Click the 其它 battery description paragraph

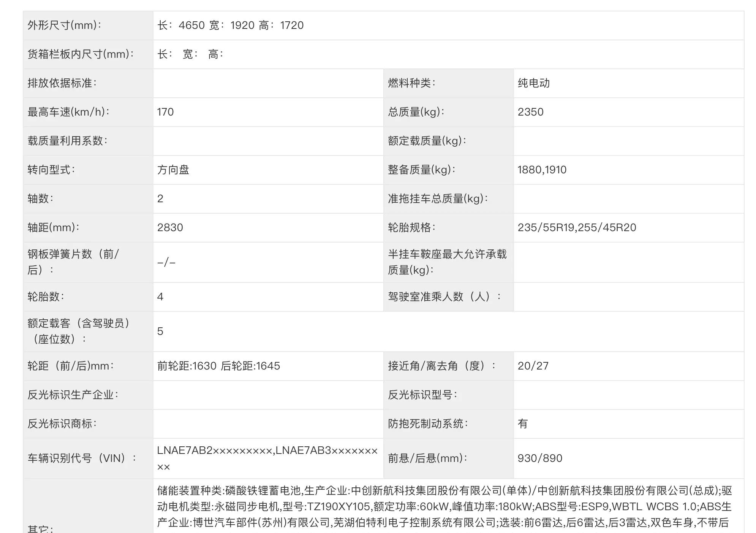[444, 507]
